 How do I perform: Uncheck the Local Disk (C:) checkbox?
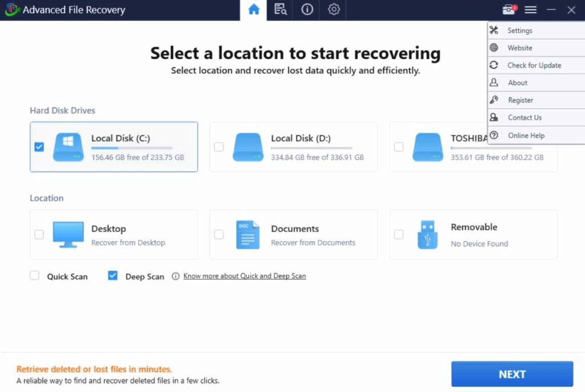[39, 147]
